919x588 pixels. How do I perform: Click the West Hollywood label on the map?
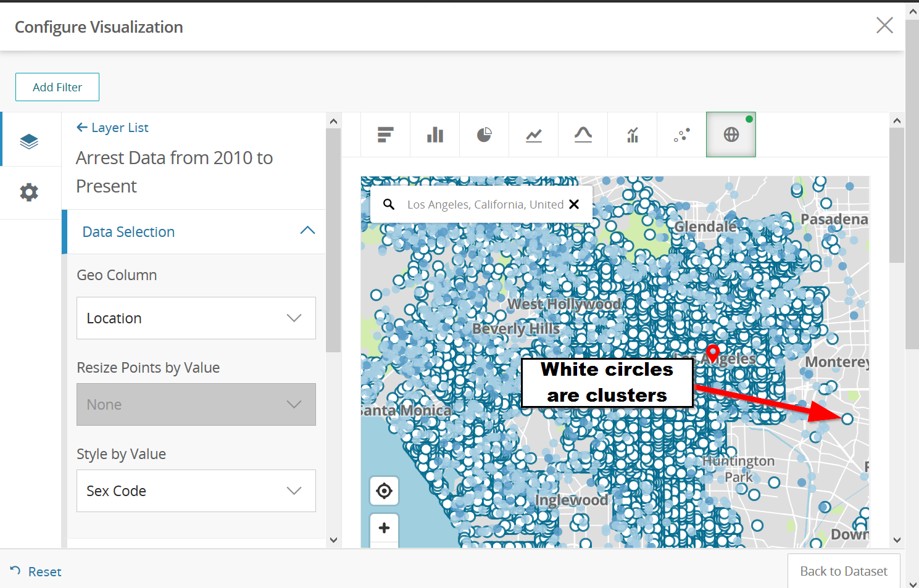[x=564, y=304]
